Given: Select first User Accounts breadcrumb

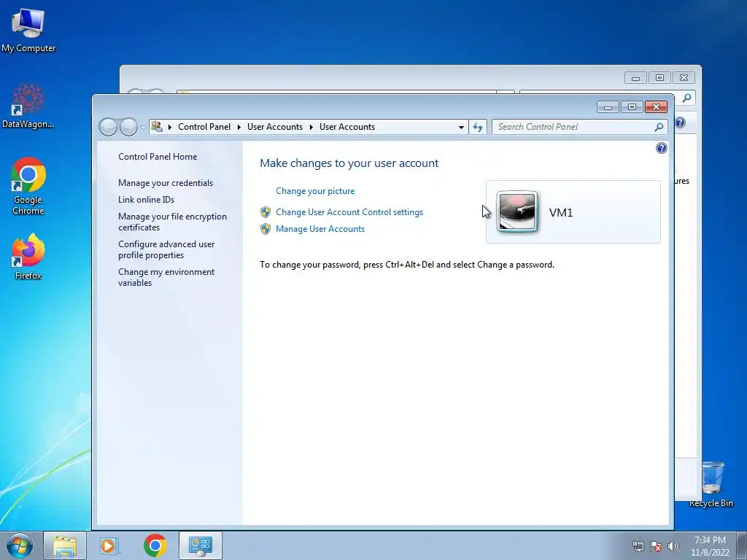Looking at the screenshot, I should point(275,127).
